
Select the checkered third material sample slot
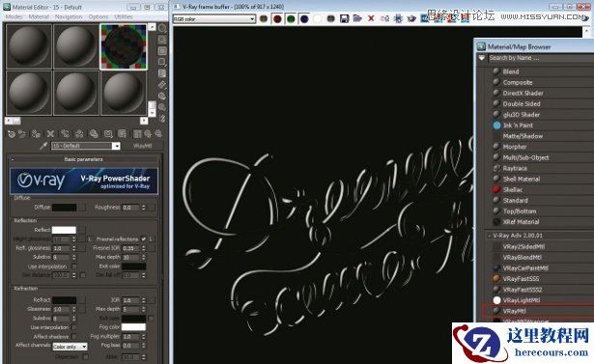point(124,46)
